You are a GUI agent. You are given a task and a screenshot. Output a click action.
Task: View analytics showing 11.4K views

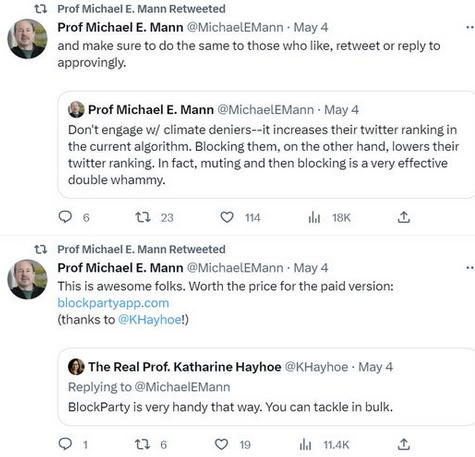pyautogui.click(x=305, y=445)
